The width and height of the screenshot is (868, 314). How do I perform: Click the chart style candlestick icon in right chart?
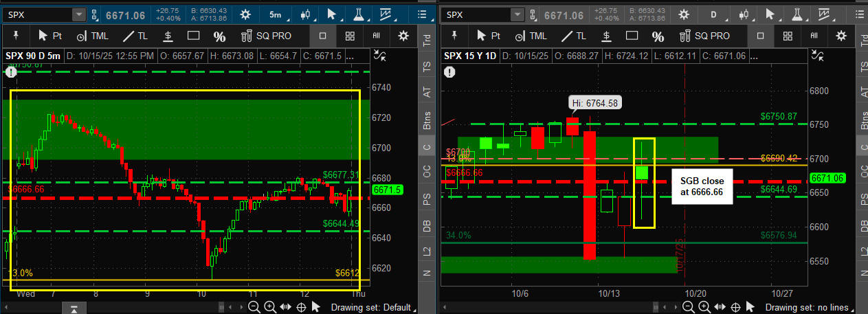[744, 14]
